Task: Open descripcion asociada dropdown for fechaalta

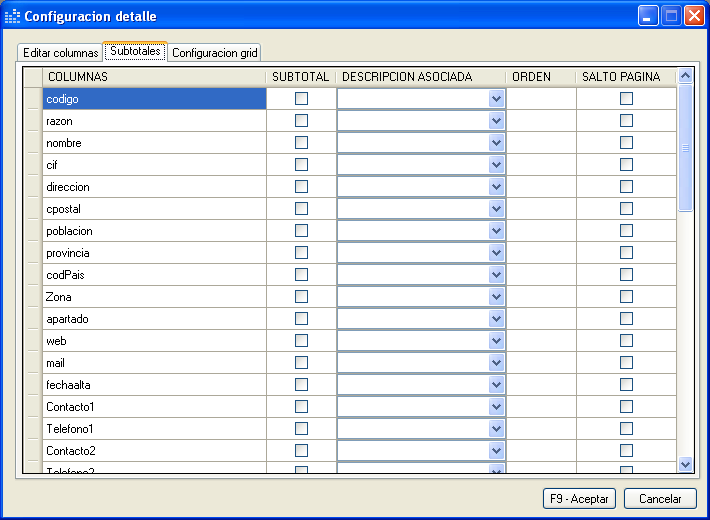Action: point(496,385)
